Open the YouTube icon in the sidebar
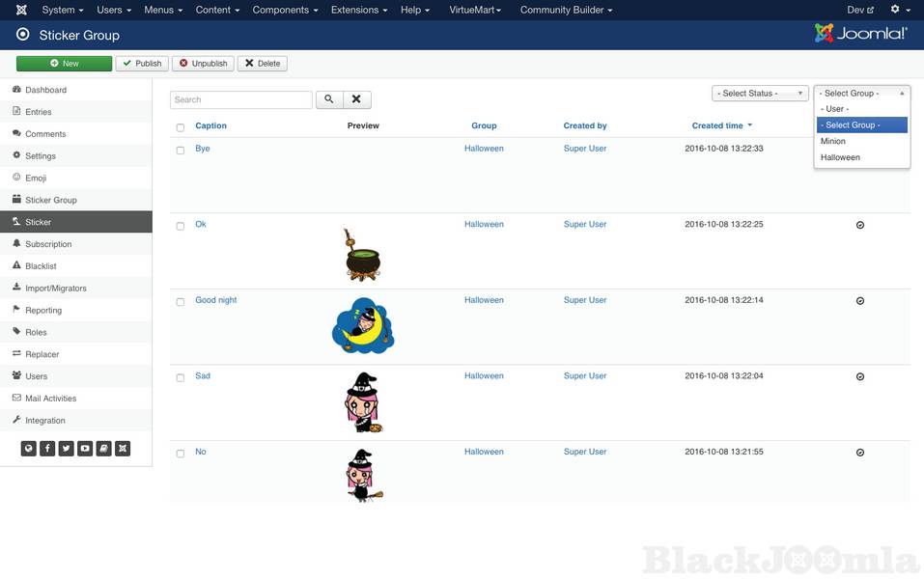The image size is (924, 579). (85, 448)
